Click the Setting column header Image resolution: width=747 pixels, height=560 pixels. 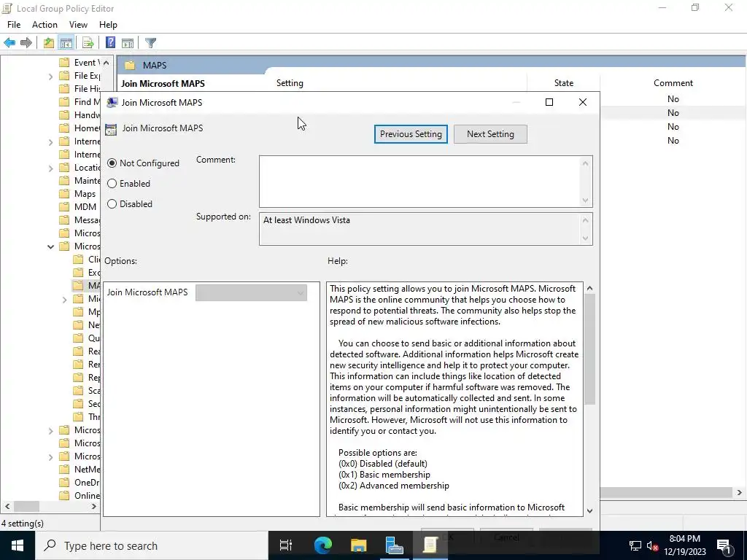290,83
